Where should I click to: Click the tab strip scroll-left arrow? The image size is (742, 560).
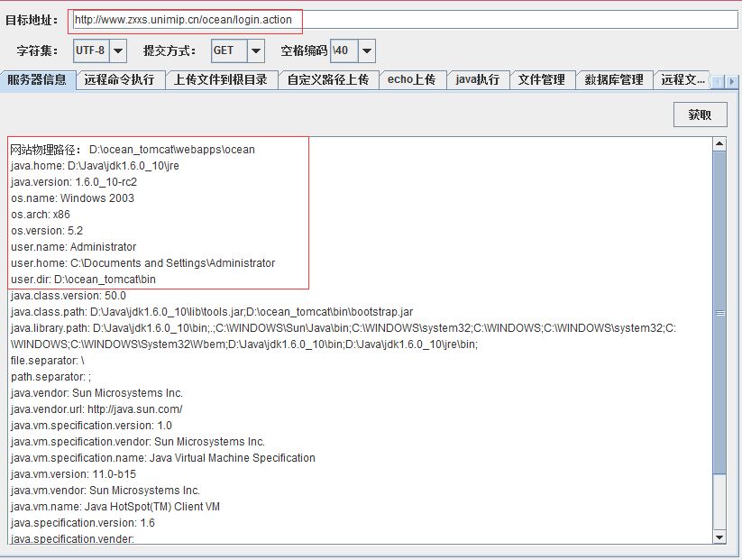tap(718, 81)
